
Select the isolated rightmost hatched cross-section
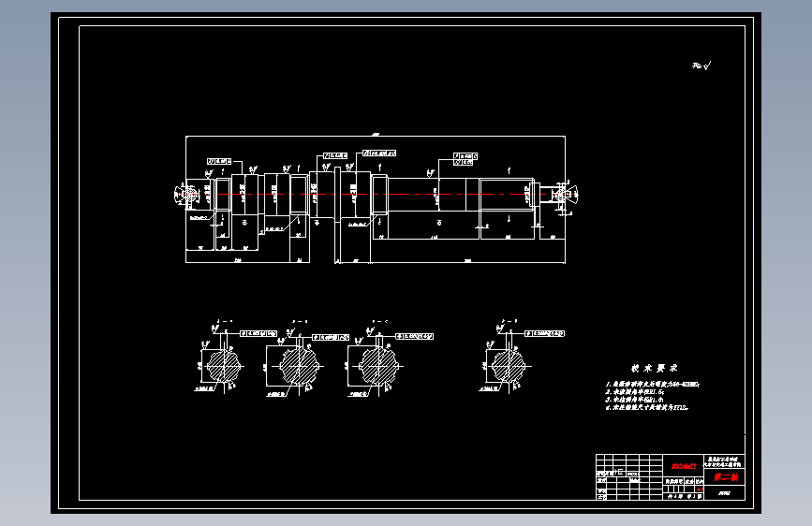coord(508,366)
